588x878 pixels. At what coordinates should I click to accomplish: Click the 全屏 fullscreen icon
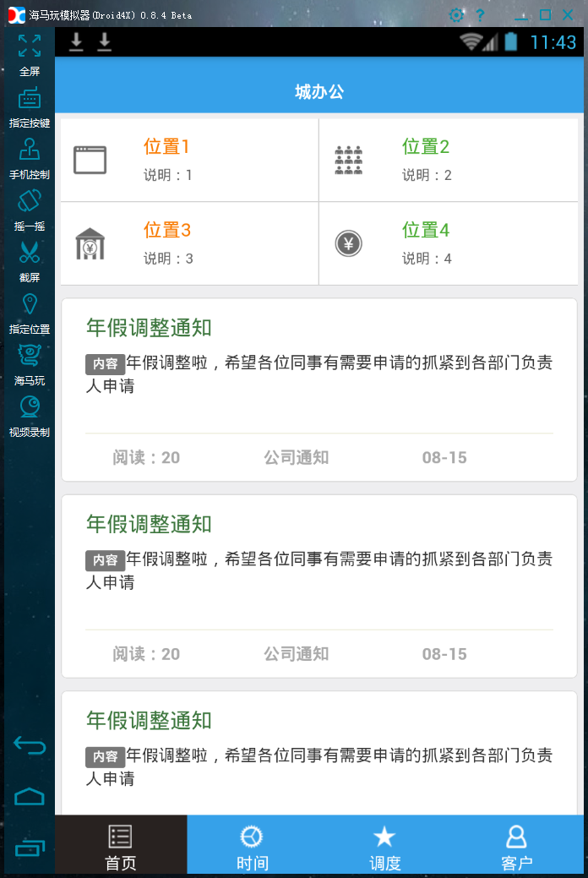[x=29, y=46]
